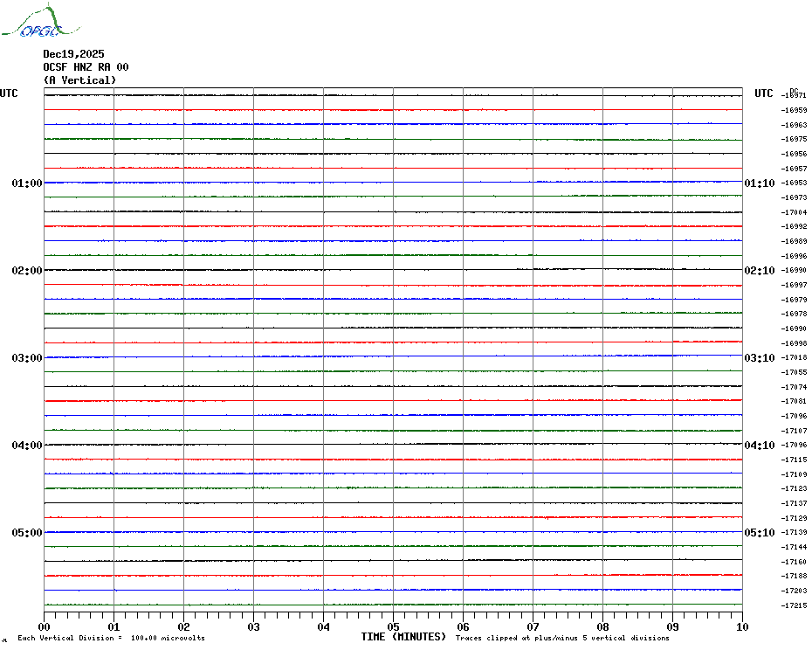The image size is (812, 650).
Task: Click the 04 minute axis tick label
Action: [x=324, y=627]
